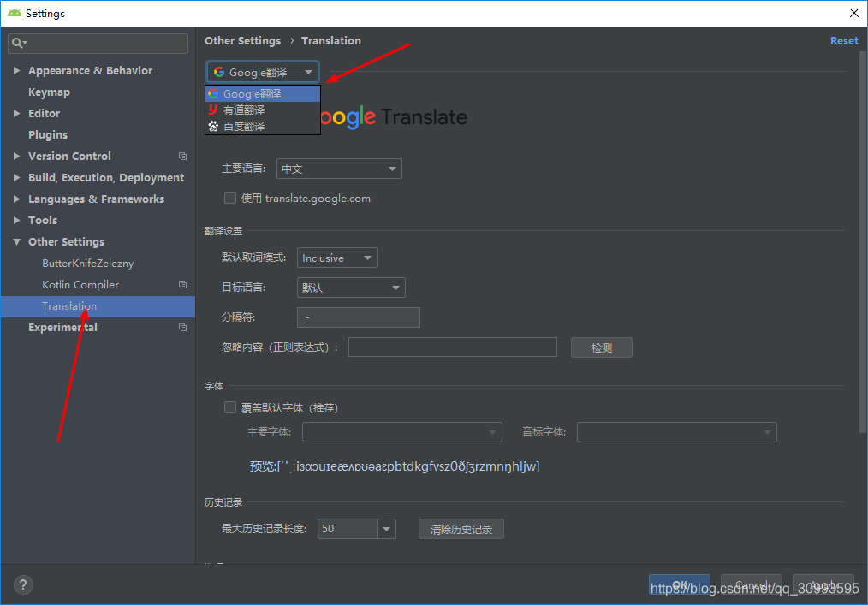Open the translator engine combo box
Image resolution: width=868 pixels, height=605 pixels.
pyautogui.click(x=263, y=72)
